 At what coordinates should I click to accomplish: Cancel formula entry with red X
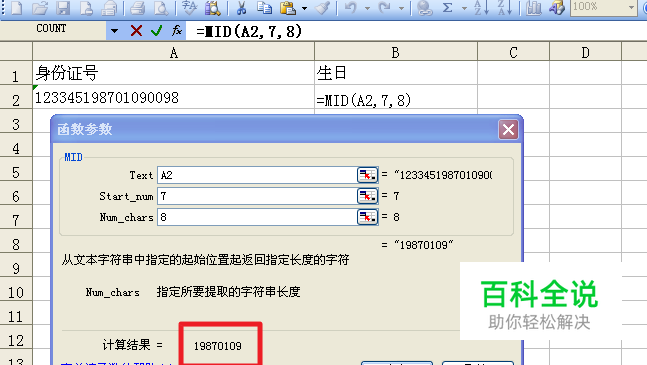click(x=136, y=31)
